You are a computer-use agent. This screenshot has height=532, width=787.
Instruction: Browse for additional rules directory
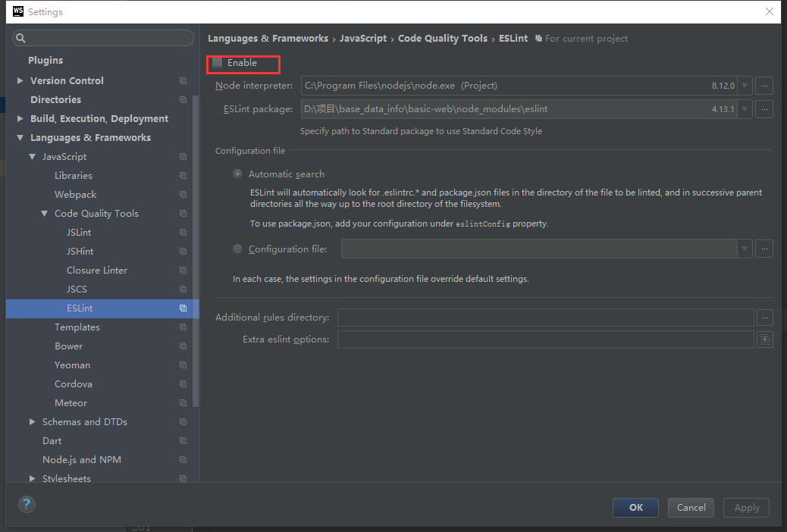click(x=765, y=318)
